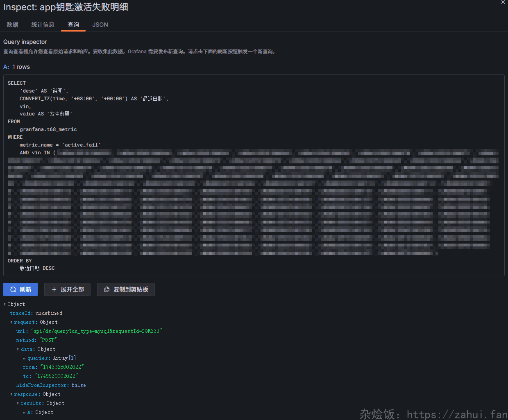Select the JSON tab
This screenshot has height=420, width=508.
100,25
